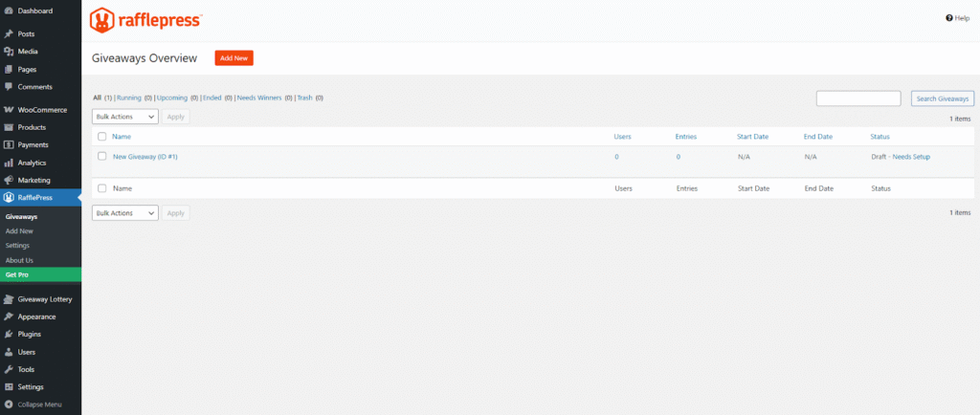Toggle the select-all checkbox in table header

[101, 137]
